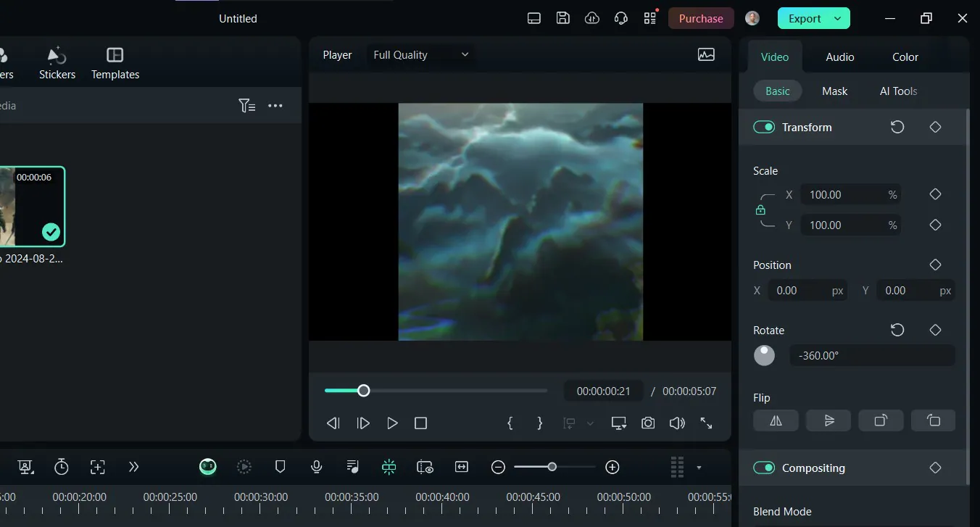Open the Full Quality dropdown

click(421, 54)
